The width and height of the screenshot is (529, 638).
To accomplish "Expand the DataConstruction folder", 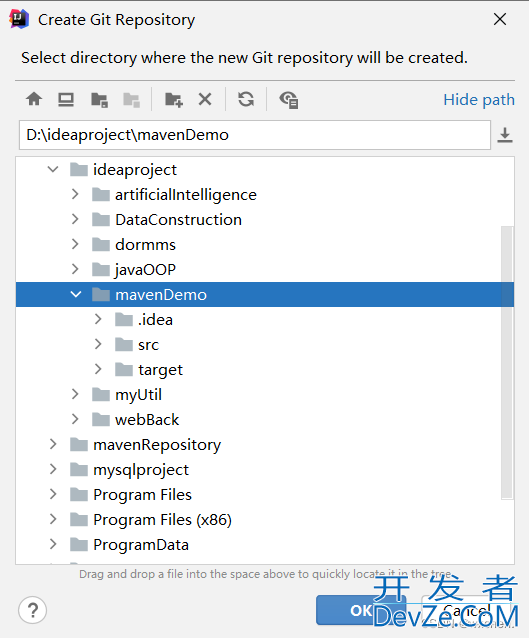I will [75, 219].
